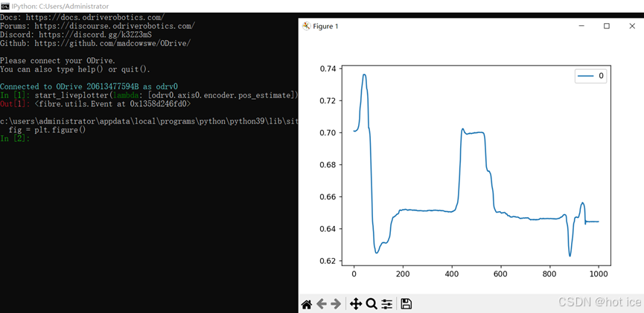Click the docs.odriverobotics.com URL

pyautogui.click(x=95, y=17)
